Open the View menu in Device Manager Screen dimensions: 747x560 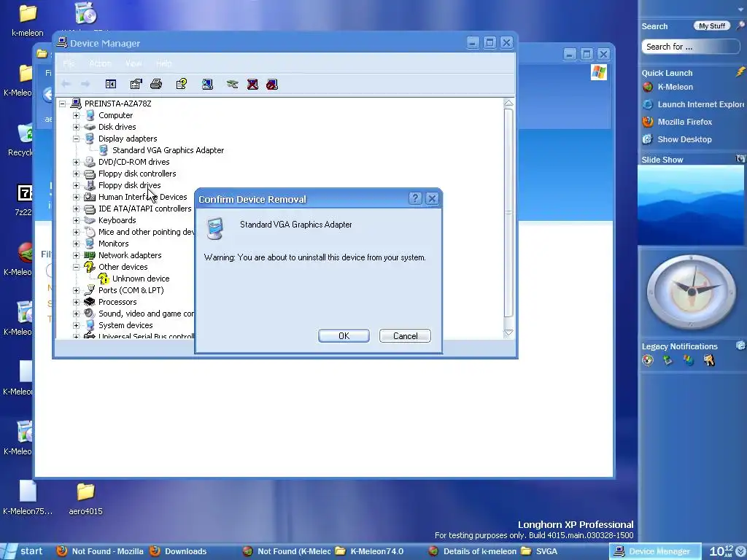coord(133,63)
